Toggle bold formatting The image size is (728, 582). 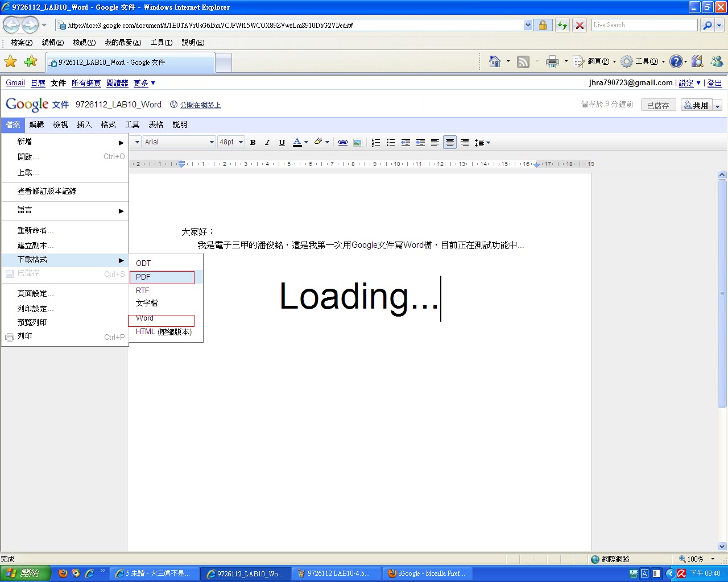253,142
